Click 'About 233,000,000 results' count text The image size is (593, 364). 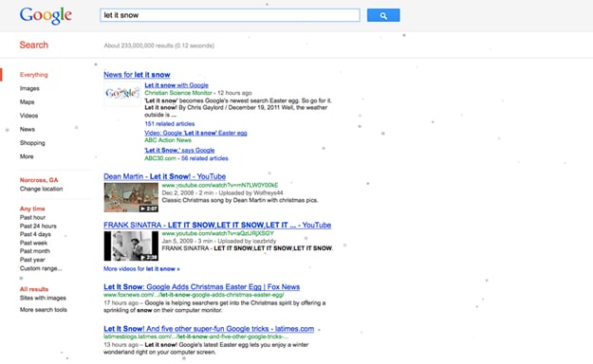(158, 45)
